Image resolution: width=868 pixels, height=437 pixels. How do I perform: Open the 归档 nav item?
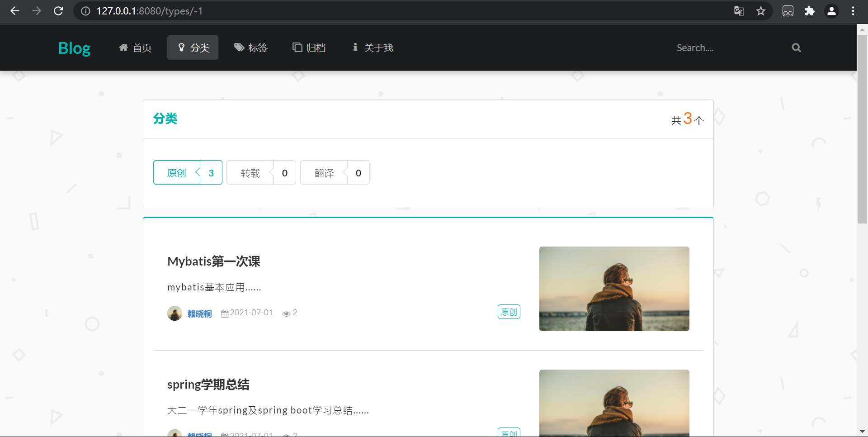pos(309,47)
